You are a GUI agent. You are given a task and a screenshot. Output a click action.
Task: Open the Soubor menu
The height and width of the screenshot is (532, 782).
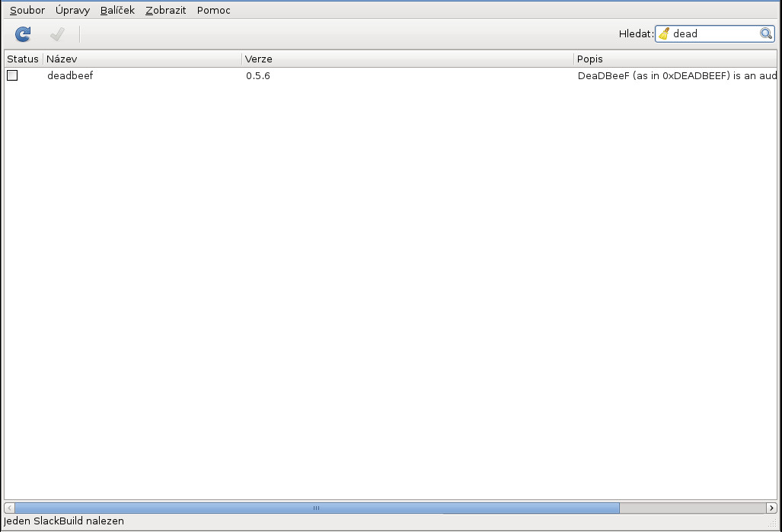(x=27, y=11)
